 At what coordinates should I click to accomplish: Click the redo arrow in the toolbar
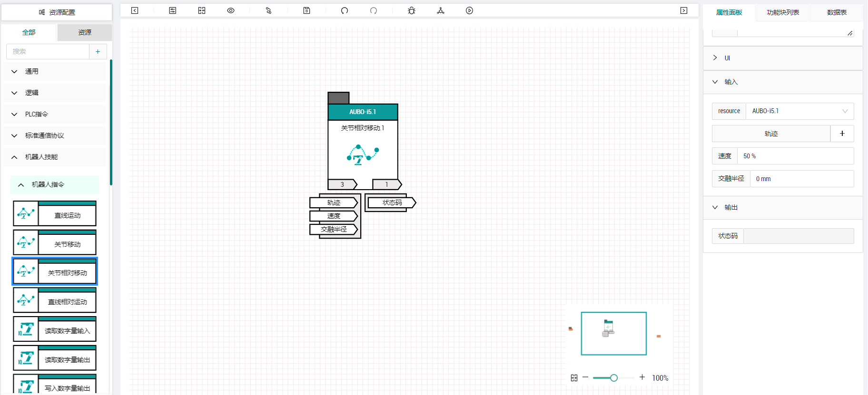[x=374, y=10]
